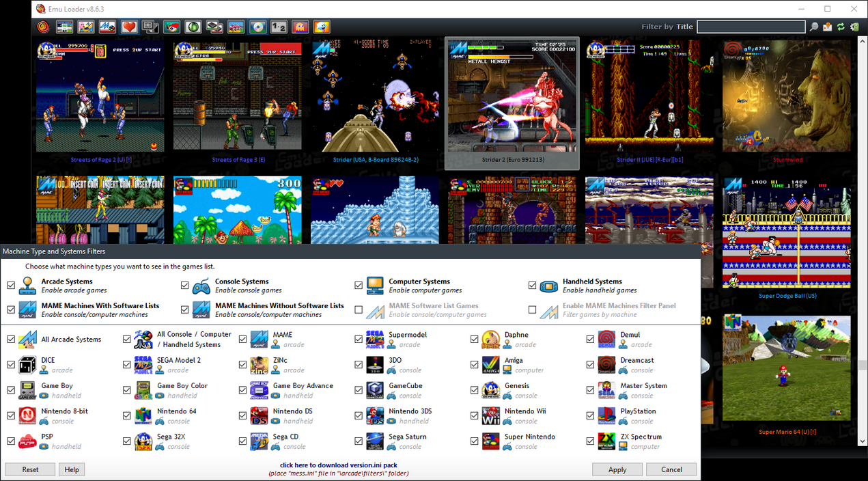This screenshot has width=868, height=481.
Task: Toggle the MAME Machines With Software Lists checkbox
Action: point(11,310)
